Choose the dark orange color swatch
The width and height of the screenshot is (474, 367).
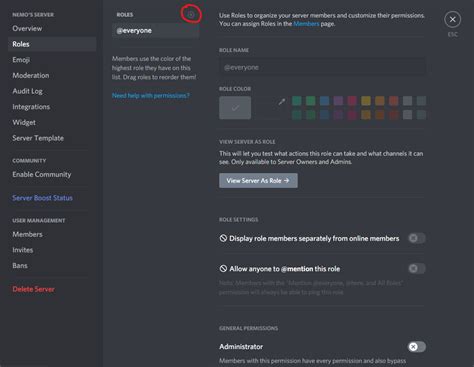[380, 115]
